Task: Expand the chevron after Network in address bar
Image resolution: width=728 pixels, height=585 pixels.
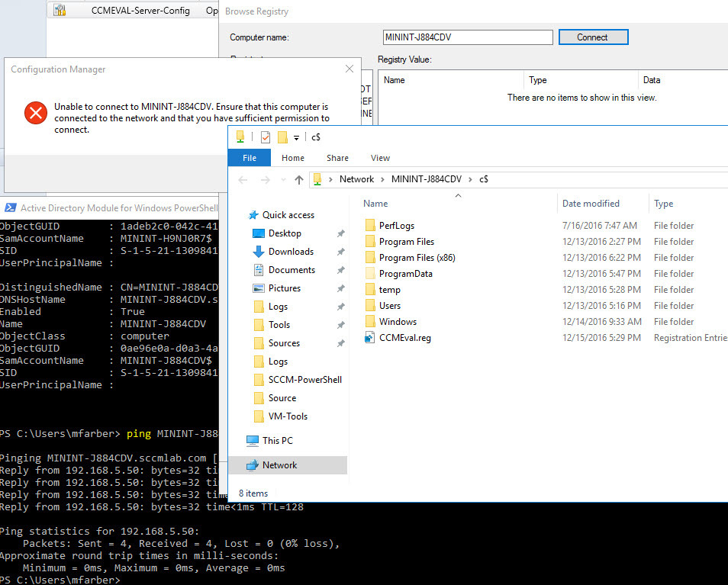Action: 382,179
